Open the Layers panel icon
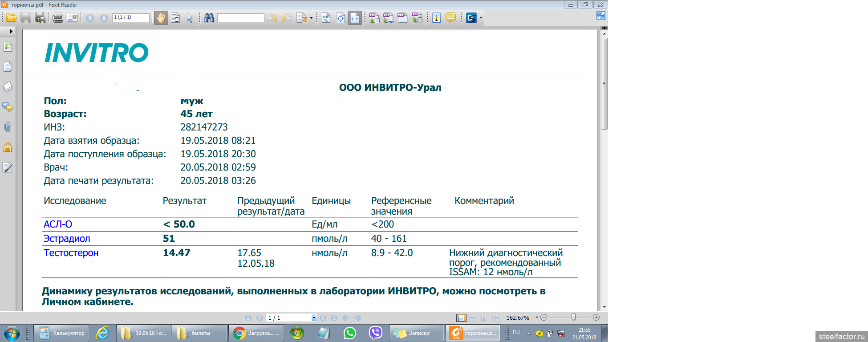The width and height of the screenshot is (868, 342). [8, 87]
